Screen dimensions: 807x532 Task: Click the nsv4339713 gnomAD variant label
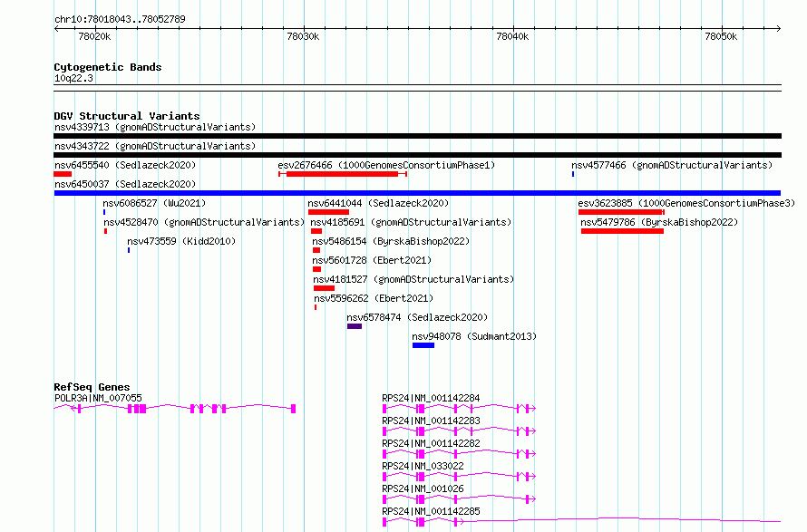coord(155,127)
